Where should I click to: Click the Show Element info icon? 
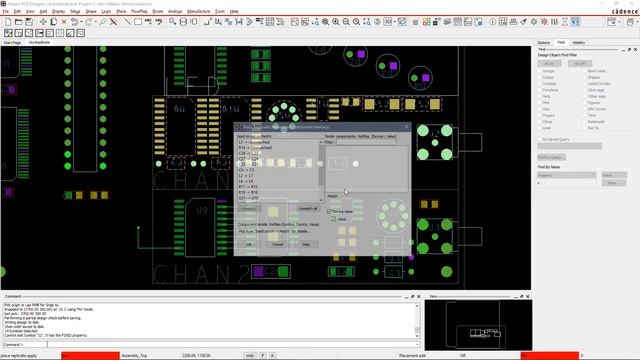click(493, 22)
